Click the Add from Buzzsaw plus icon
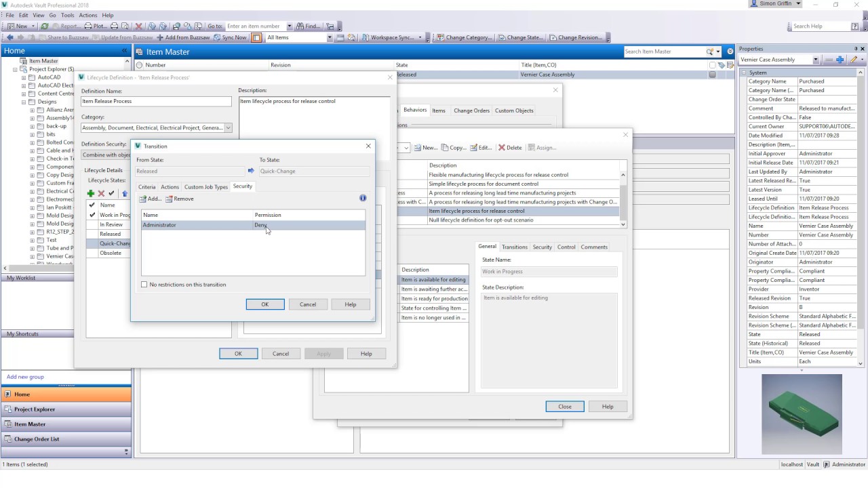868x488 pixels. pos(161,37)
